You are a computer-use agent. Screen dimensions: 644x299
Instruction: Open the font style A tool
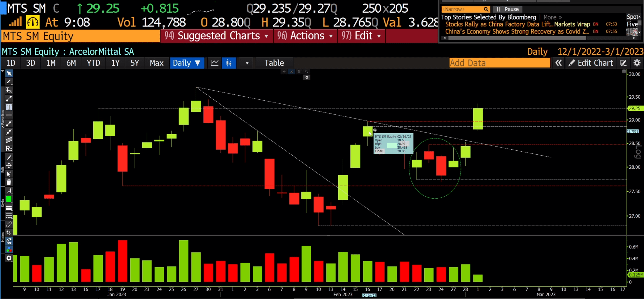(x=9, y=191)
